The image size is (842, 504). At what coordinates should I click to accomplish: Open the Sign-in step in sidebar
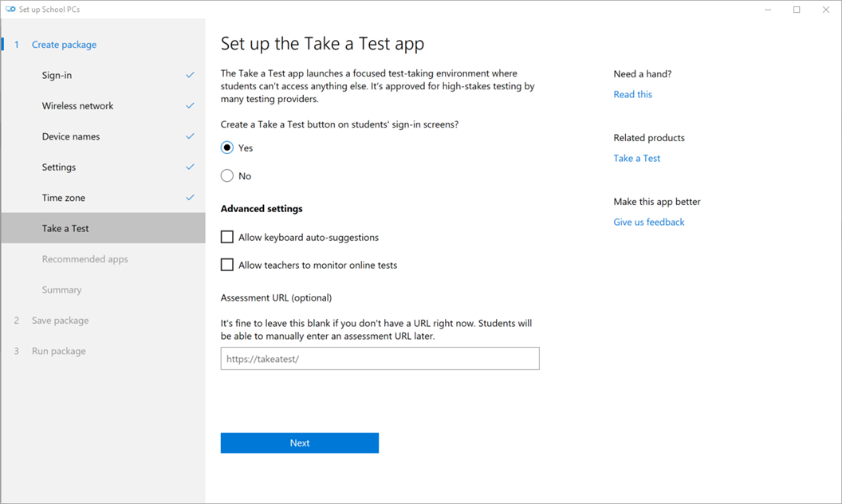pos(57,75)
